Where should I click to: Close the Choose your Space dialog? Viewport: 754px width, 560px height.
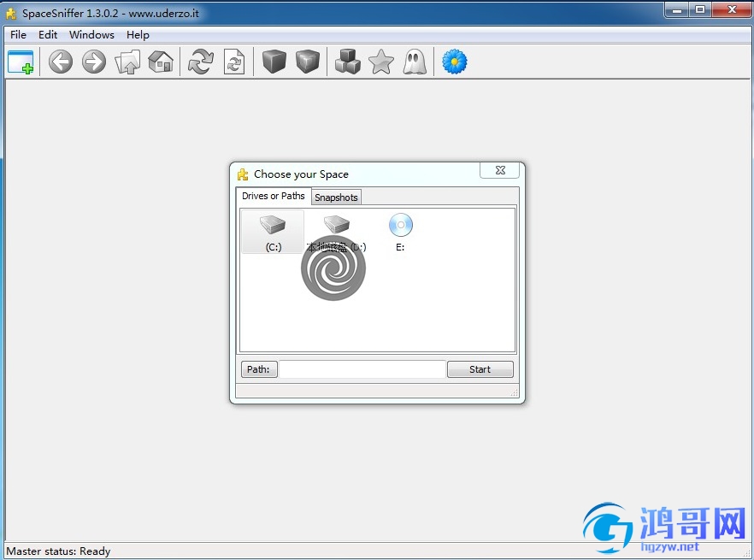500,170
